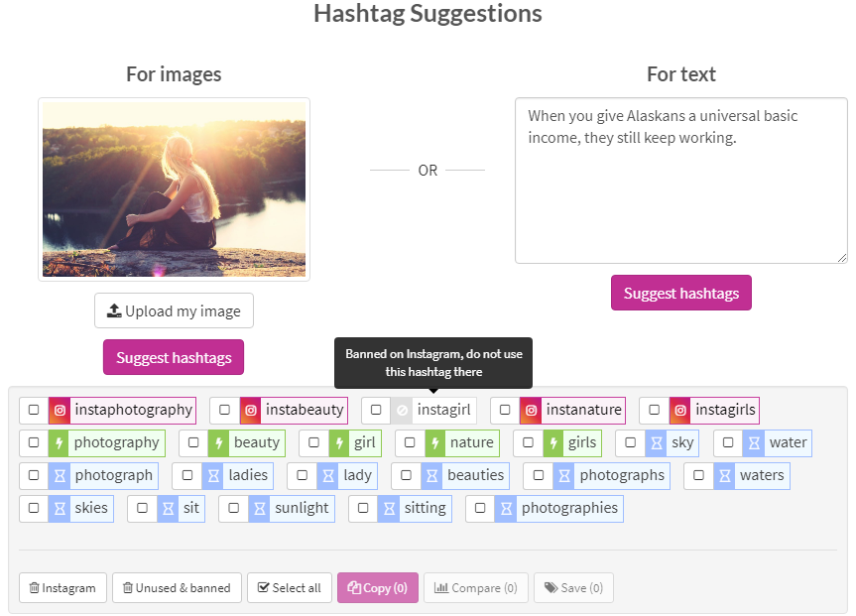Click inside the For text input area

(680, 181)
